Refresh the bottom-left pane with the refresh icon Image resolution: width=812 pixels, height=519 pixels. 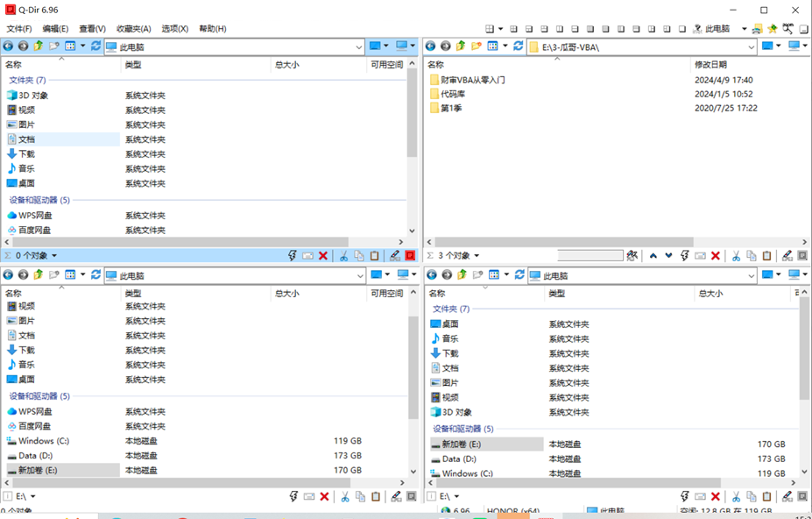[x=96, y=275]
